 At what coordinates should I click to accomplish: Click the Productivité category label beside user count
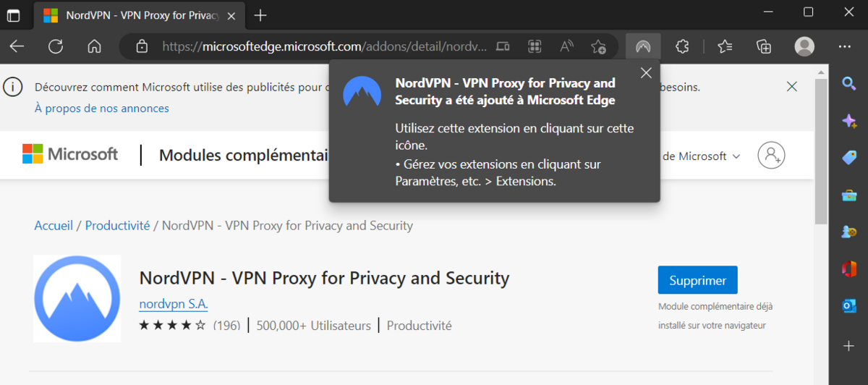point(419,326)
